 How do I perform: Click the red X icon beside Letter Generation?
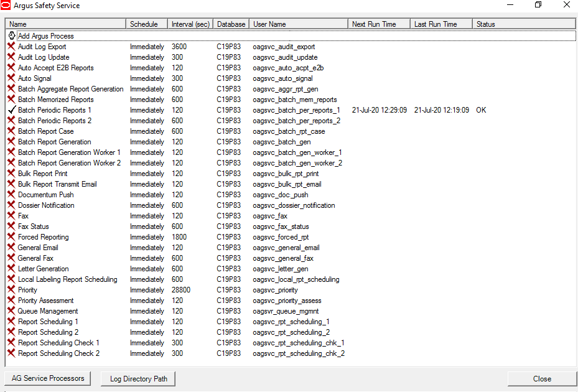(x=11, y=268)
